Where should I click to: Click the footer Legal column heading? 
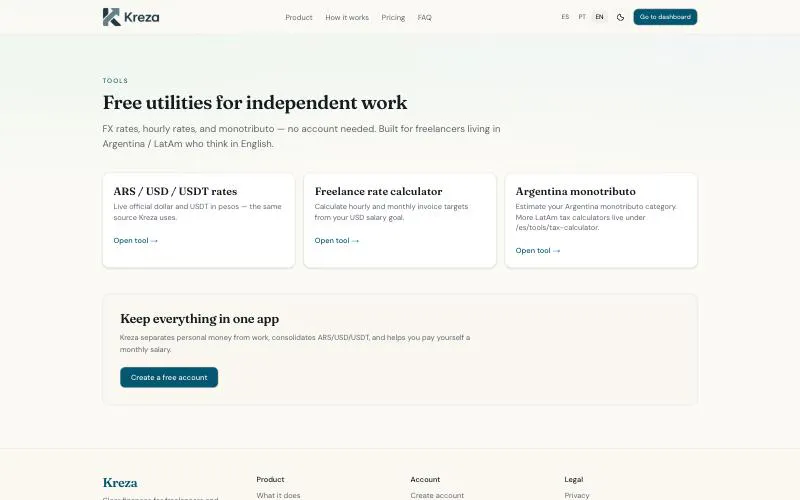(573, 480)
